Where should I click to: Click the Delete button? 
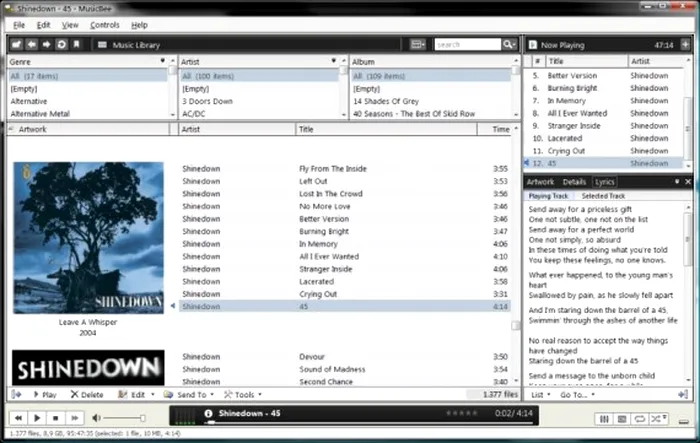point(87,395)
